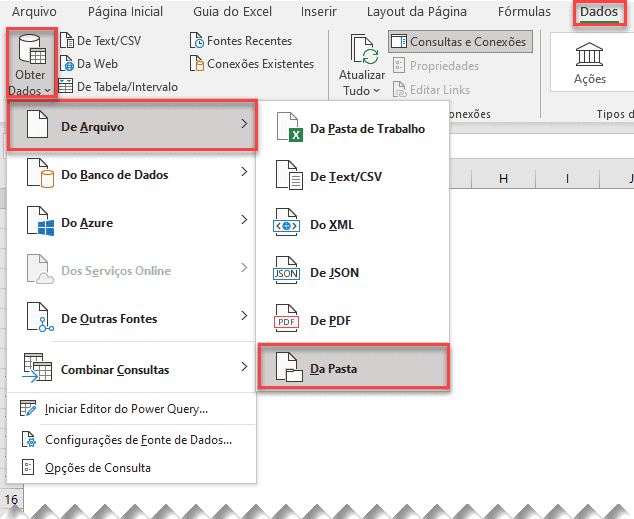634x519 pixels.
Task: Open Opções de Consulta menu entry
Action: (x=132, y=468)
